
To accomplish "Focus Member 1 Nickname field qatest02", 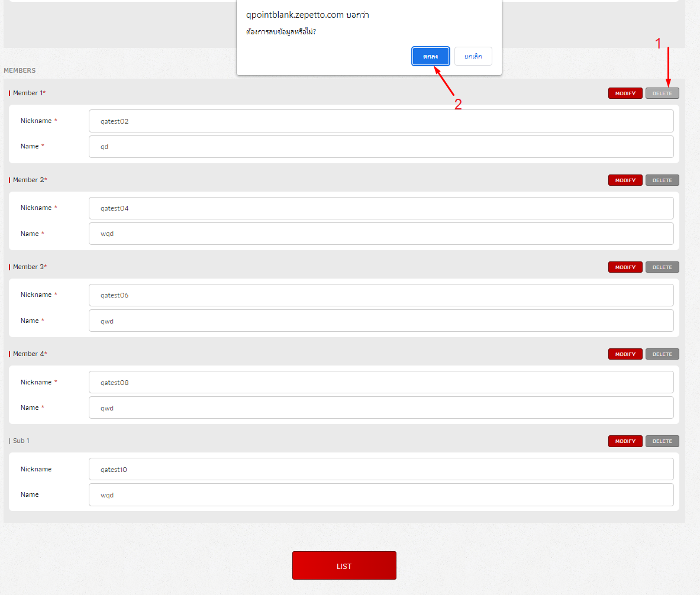I will (x=381, y=121).
